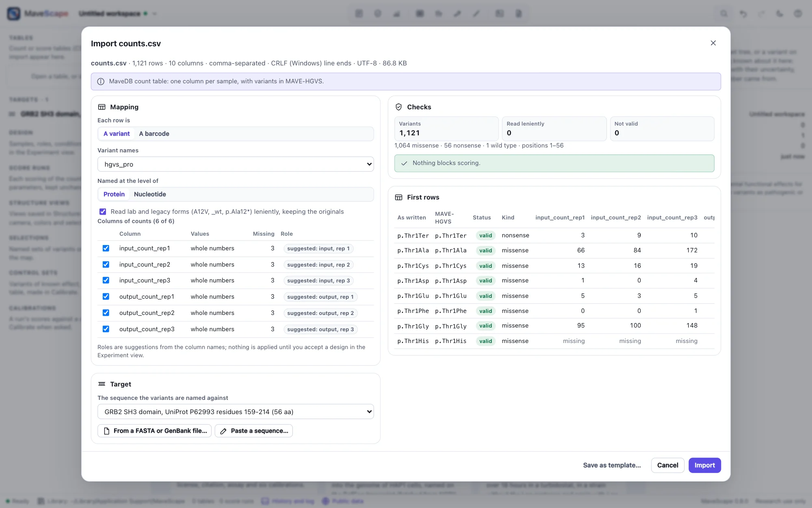812x508 pixels.
Task: Click the 'Role' header in the columns table
Action: (x=287, y=234)
